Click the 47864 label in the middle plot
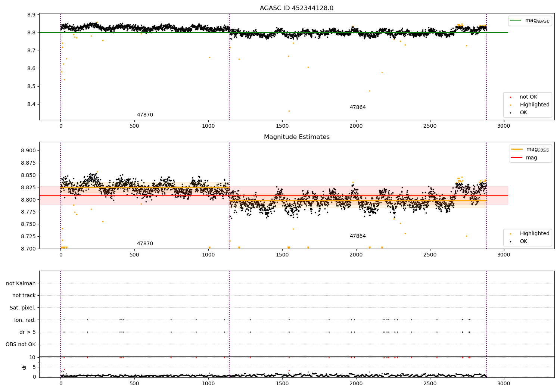560x392 pixels. [x=358, y=236]
